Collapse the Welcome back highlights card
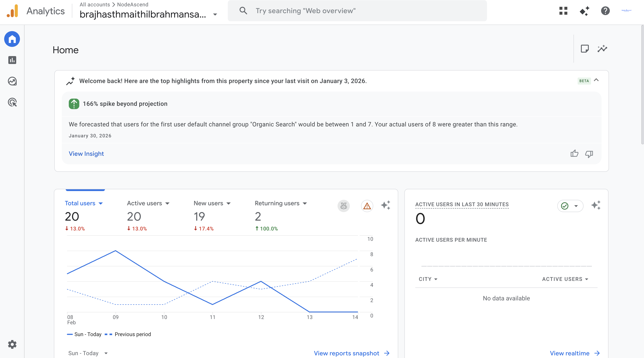 [x=596, y=80]
